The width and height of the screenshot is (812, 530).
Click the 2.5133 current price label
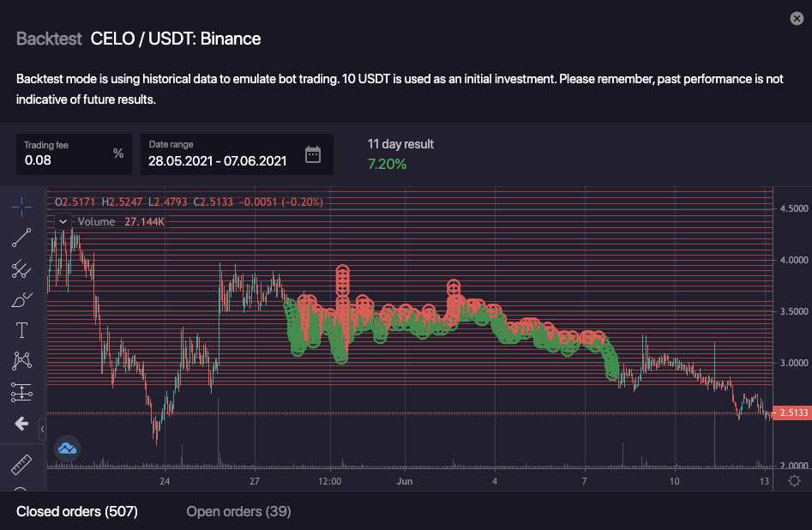(x=791, y=413)
